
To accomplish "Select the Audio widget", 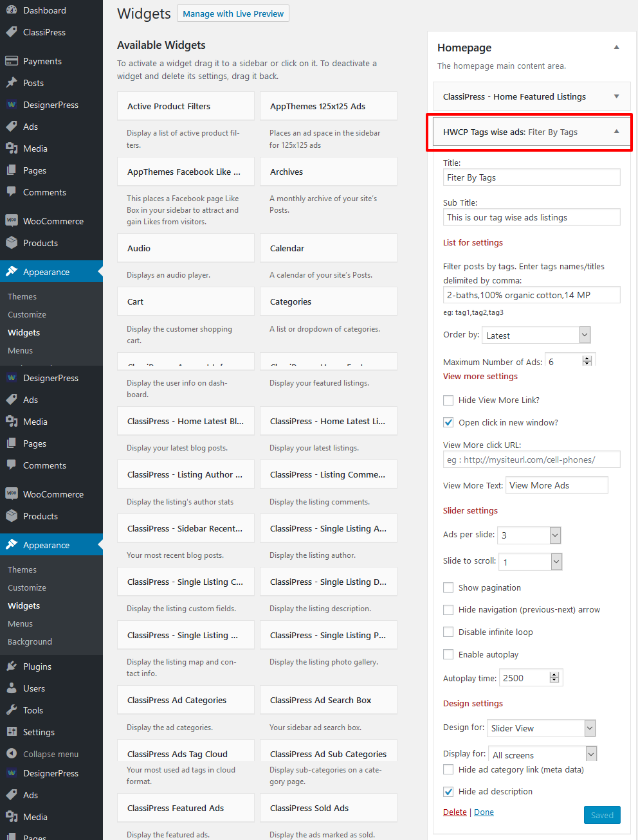I will click(186, 248).
